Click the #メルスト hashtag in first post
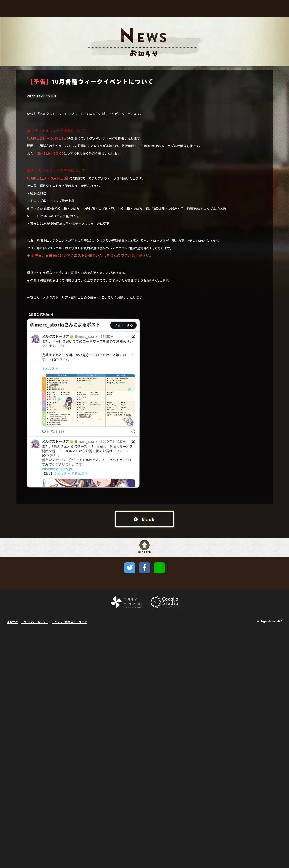289x868 pixels. 50,369
